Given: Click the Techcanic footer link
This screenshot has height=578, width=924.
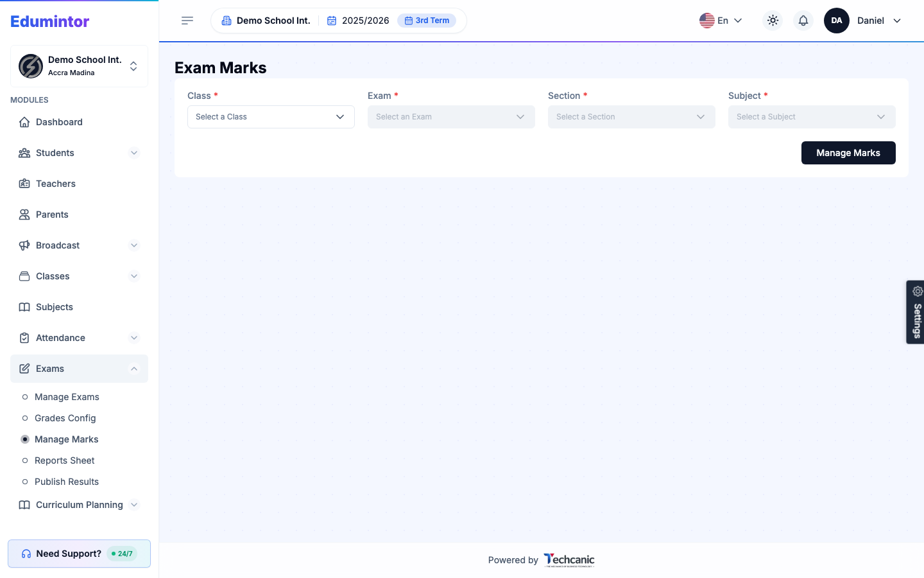Looking at the screenshot, I should 569,560.
